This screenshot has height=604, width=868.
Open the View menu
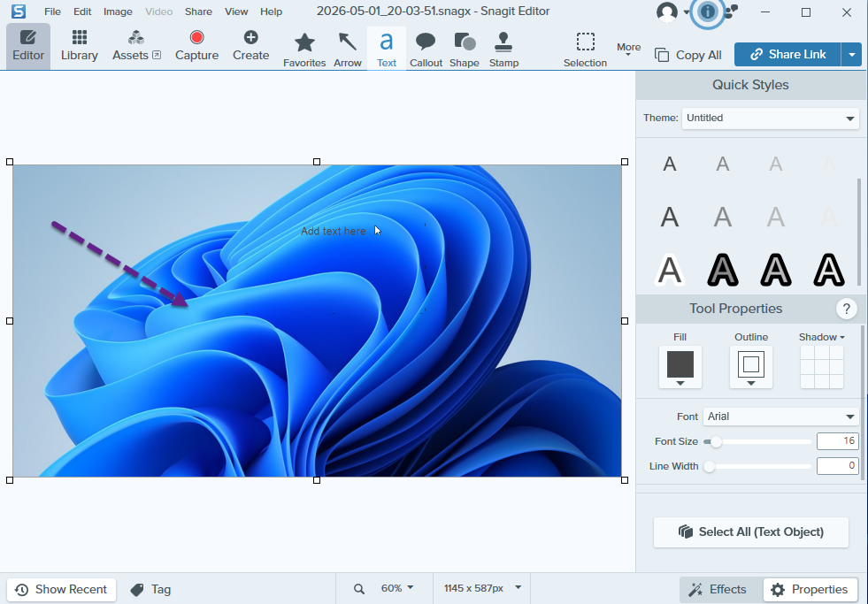click(x=236, y=11)
